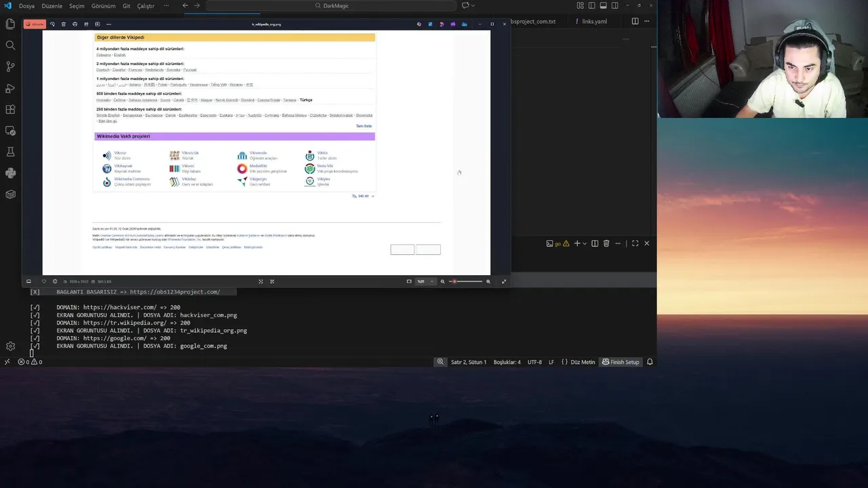Open Source Control view in activity bar
Screen dimensions: 868x488
(x=10, y=66)
